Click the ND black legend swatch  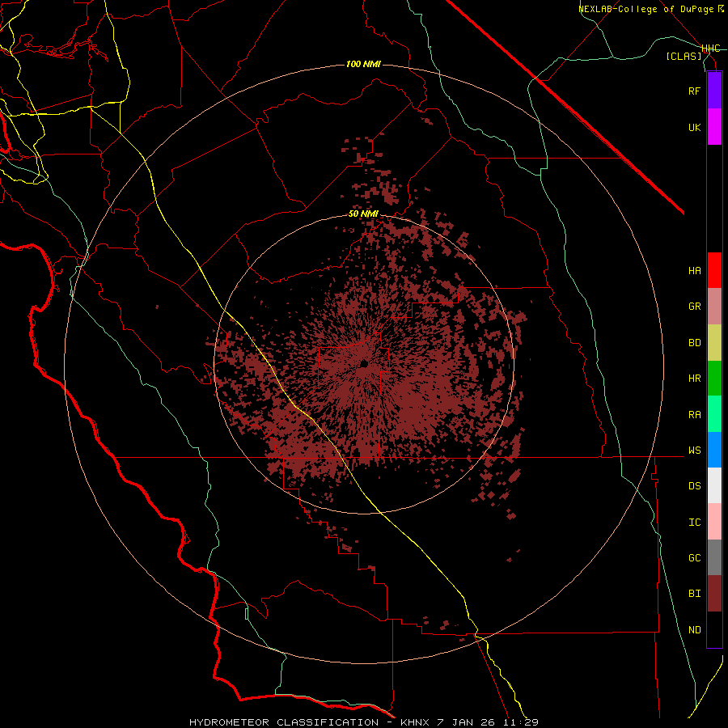point(714,629)
